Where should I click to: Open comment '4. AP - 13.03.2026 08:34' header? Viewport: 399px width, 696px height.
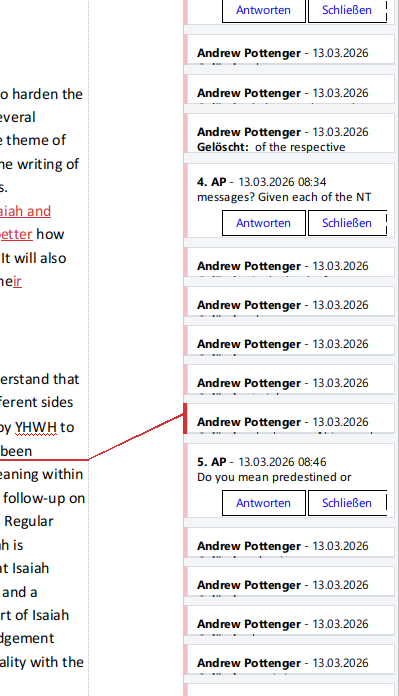(x=261, y=182)
